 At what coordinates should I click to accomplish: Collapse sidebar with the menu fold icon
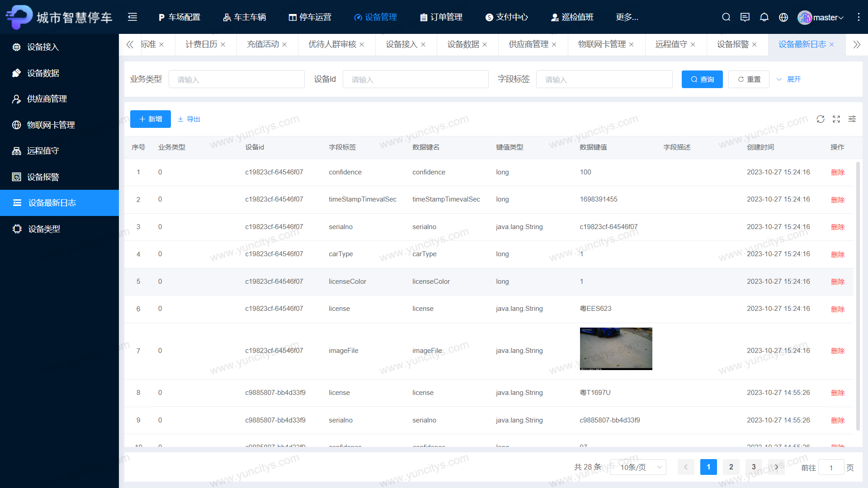(x=132, y=17)
